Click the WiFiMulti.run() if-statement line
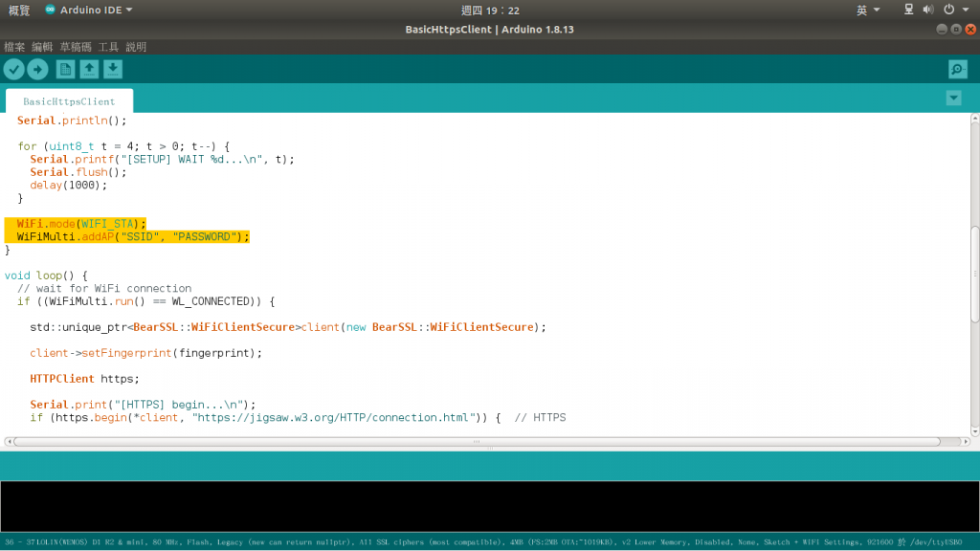The height and width of the screenshot is (551, 980). pos(146,301)
